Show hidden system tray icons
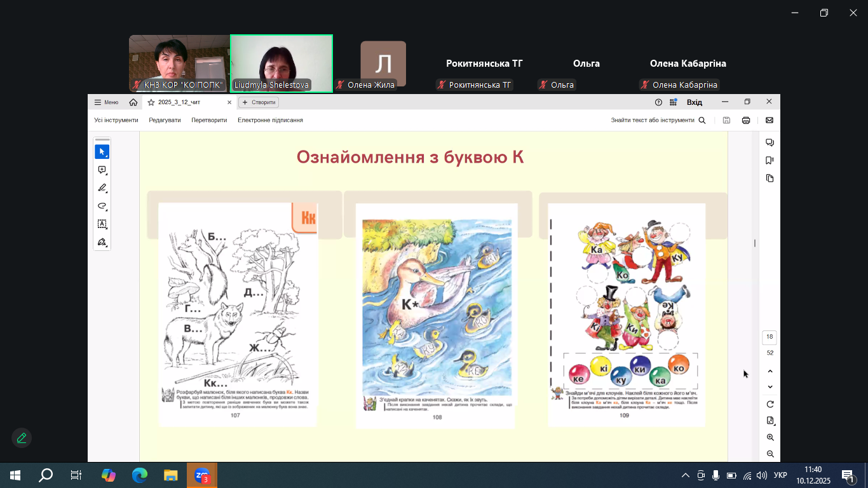 (685, 475)
